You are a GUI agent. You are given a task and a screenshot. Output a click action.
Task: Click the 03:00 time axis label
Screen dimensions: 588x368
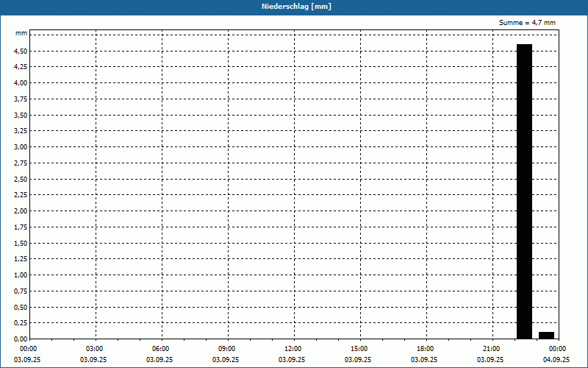[x=94, y=349]
